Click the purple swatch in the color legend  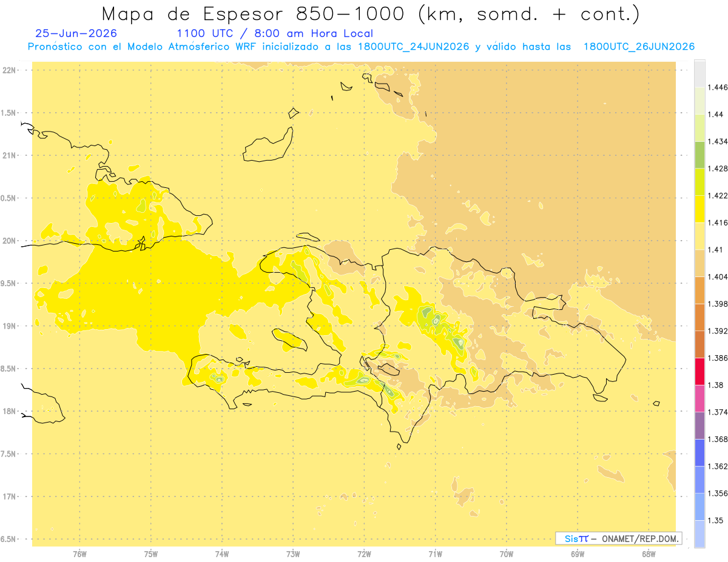point(699,426)
